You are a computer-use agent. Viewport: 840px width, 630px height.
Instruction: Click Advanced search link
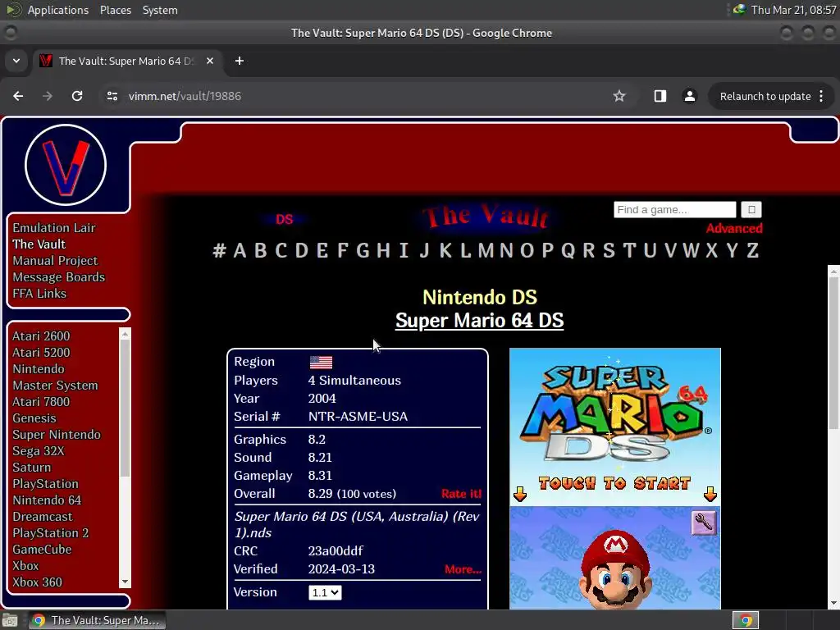tap(734, 228)
